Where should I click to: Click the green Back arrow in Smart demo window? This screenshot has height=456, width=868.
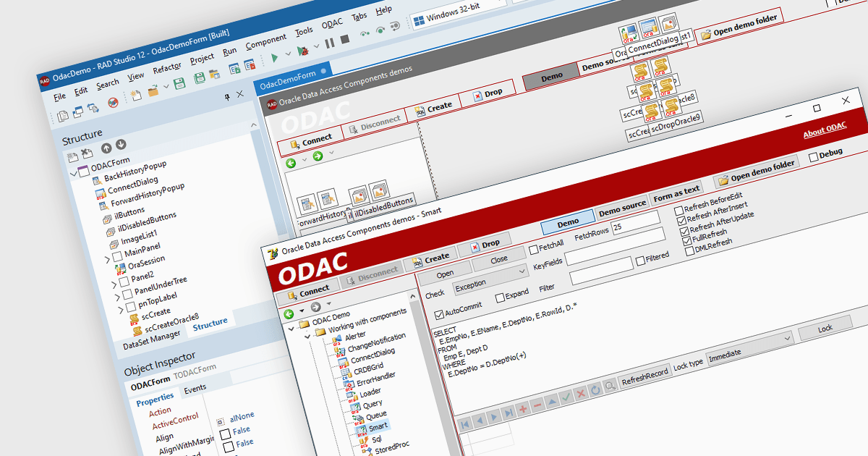pos(289,314)
